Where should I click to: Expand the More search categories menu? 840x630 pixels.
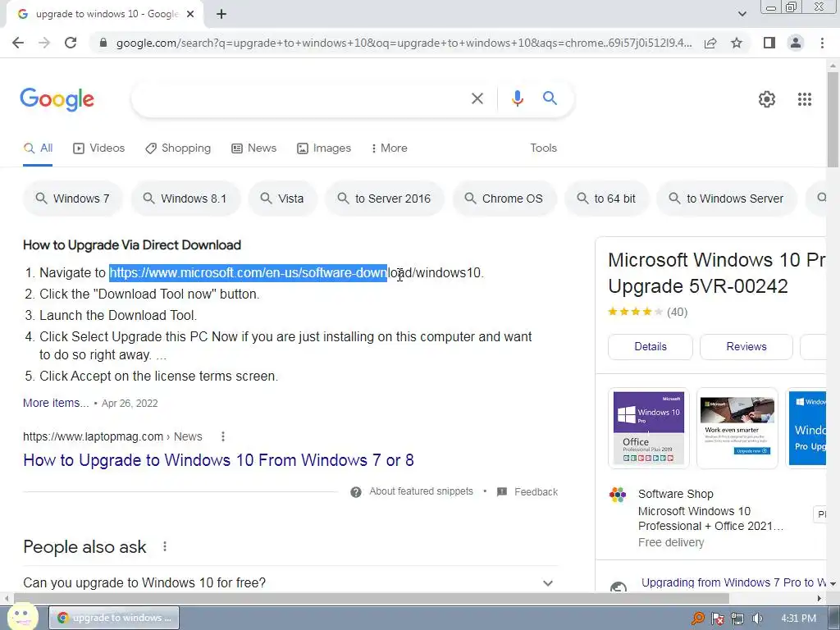point(390,148)
